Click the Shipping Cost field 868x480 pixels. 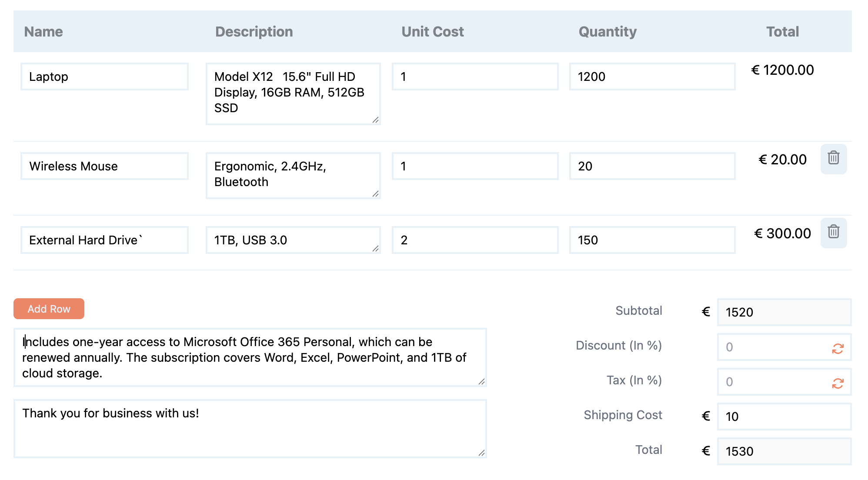click(784, 417)
